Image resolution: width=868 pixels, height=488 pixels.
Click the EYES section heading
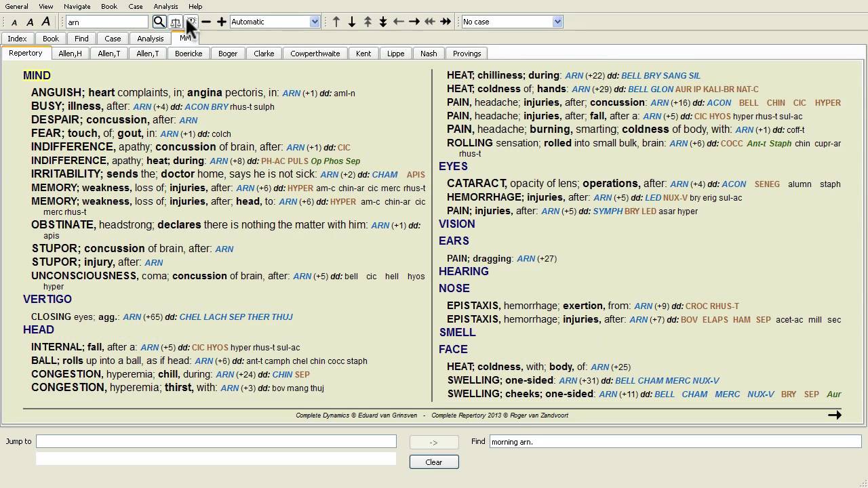click(453, 166)
